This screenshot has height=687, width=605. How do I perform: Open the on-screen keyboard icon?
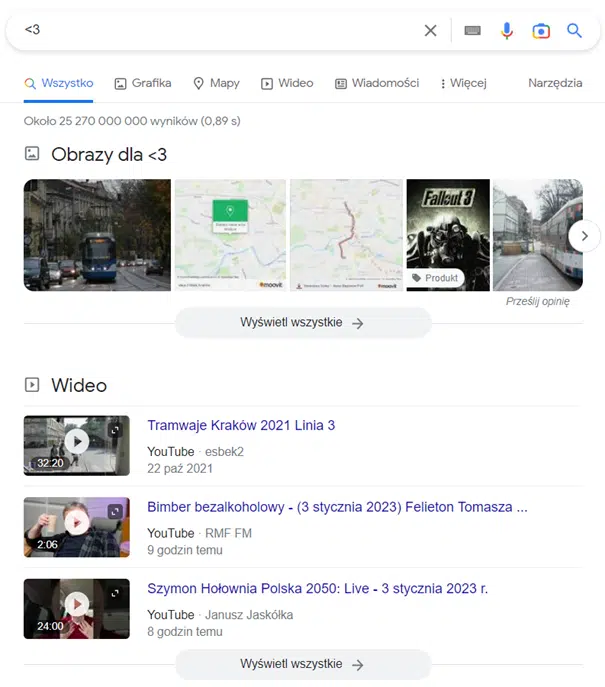(472, 31)
